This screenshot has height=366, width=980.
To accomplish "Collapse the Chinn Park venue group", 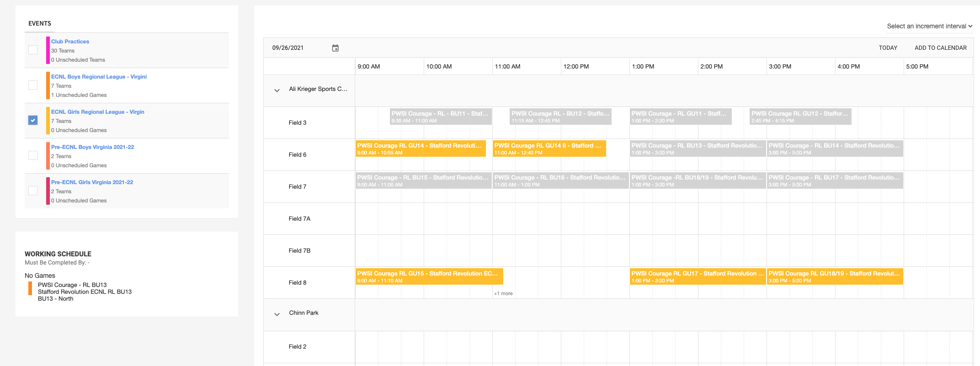I will (277, 314).
